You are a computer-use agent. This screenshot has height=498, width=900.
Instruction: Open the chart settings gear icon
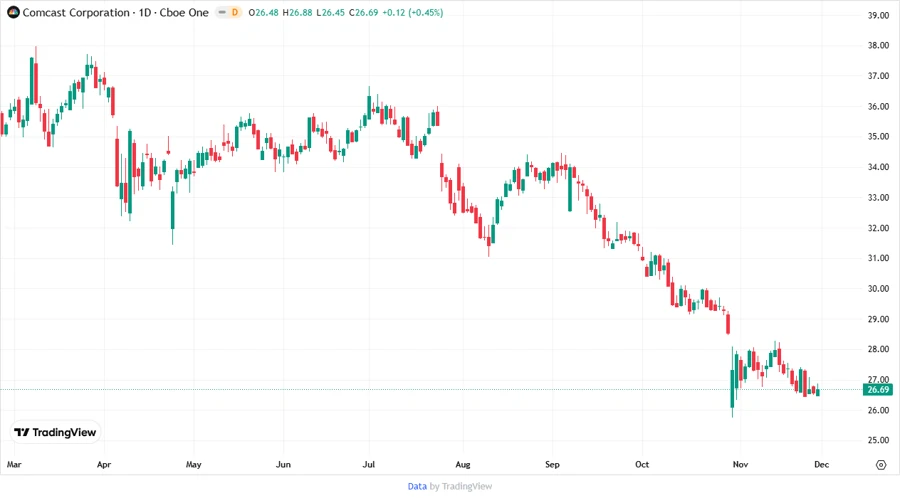click(881, 465)
